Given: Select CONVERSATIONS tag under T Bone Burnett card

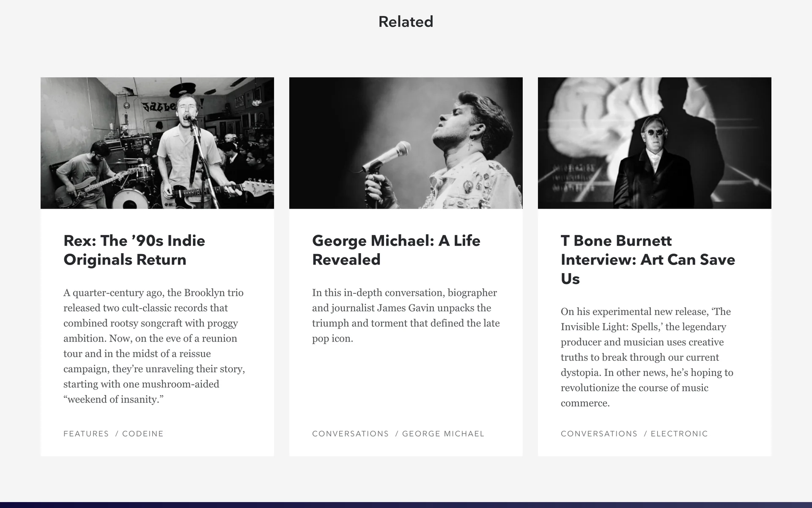Looking at the screenshot, I should coord(599,433).
